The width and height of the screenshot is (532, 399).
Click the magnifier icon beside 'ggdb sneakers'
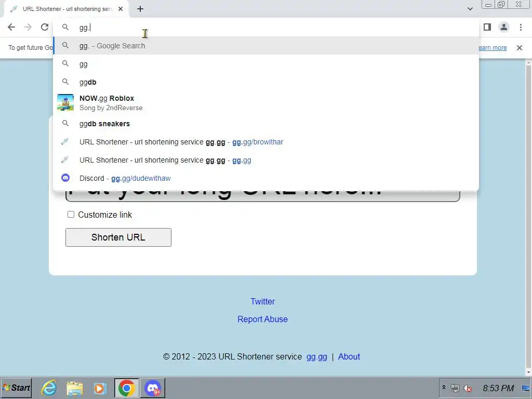pos(65,123)
